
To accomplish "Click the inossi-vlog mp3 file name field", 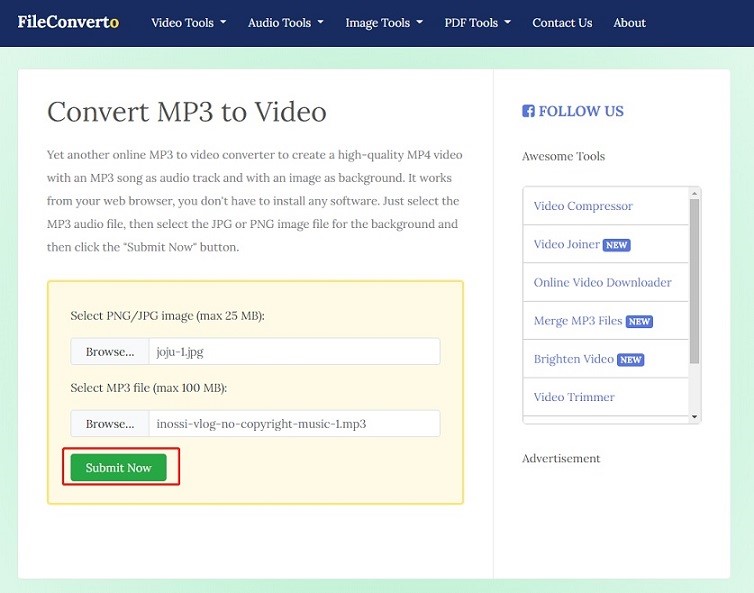I will pyautogui.click(x=294, y=424).
